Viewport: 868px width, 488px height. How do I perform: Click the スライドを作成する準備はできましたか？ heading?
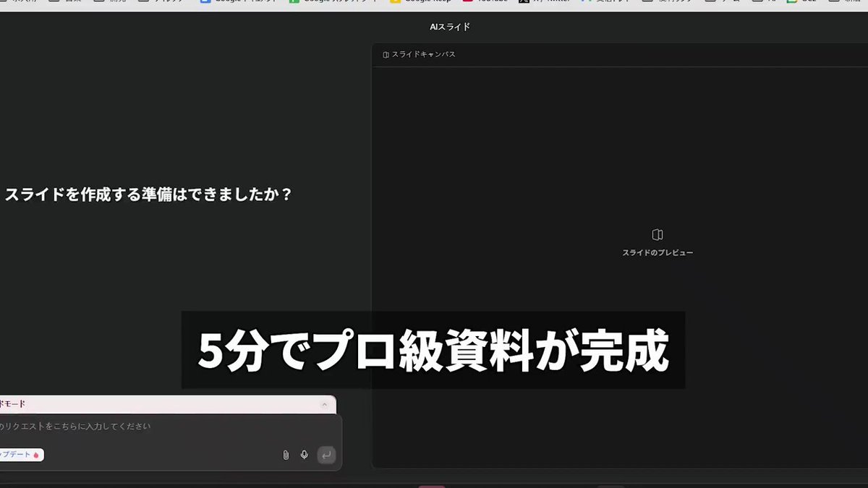[148, 194]
